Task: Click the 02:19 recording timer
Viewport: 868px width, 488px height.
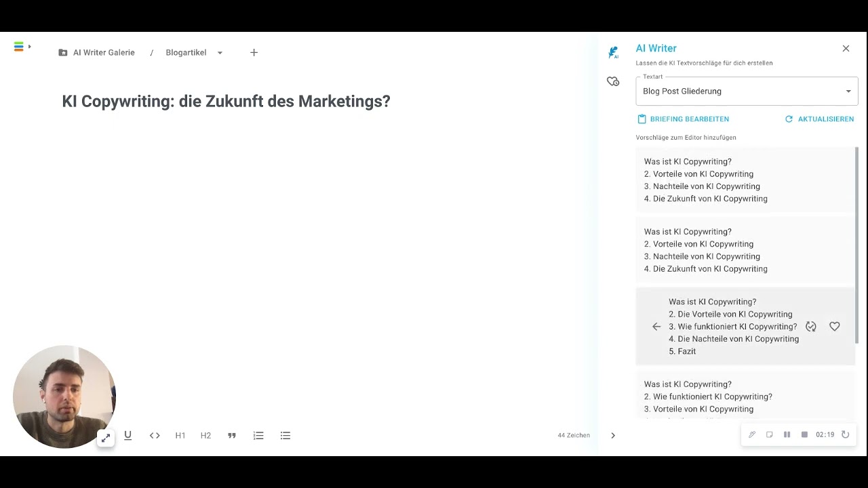Action: click(x=825, y=434)
